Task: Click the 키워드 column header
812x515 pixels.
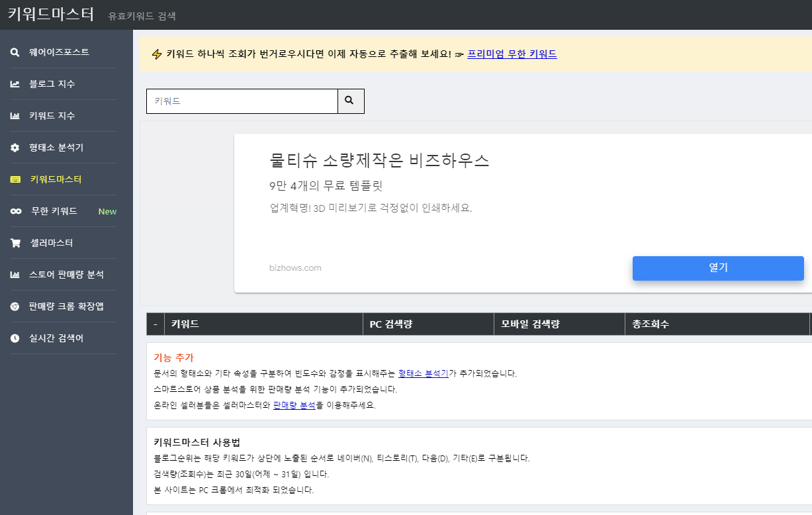Action: click(263, 324)
